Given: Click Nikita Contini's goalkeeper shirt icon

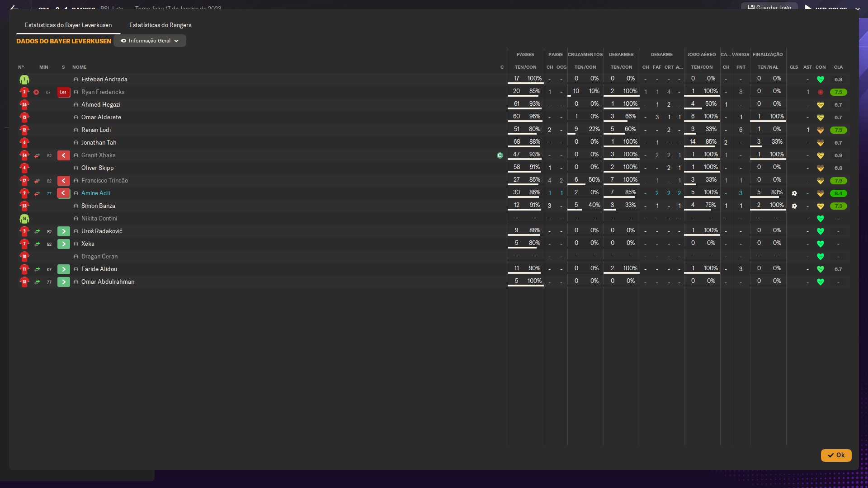Looking at the screenshot, I should (x=24, y=219).
